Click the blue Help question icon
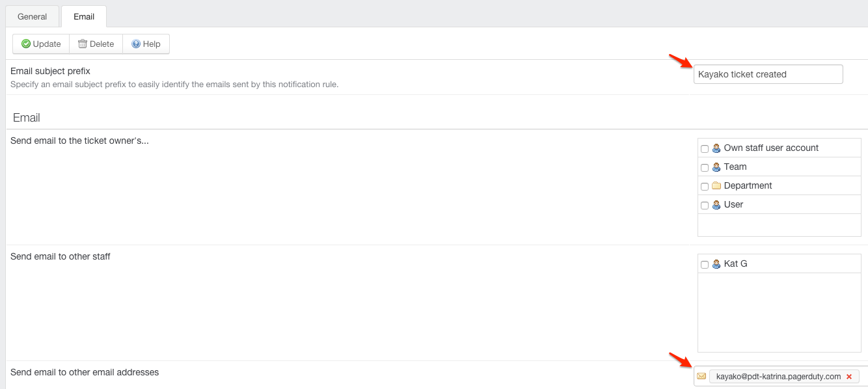This screenshot has width=868, height=389. [x=136, y=44]
